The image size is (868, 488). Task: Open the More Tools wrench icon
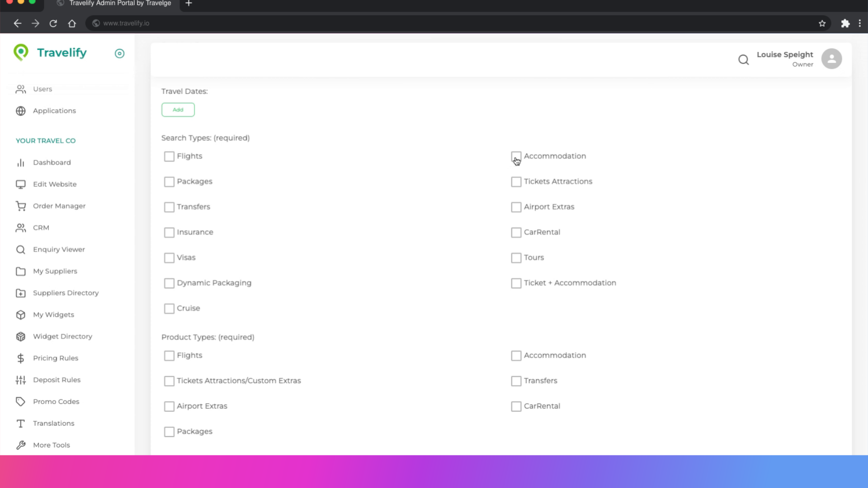(21, 445)
